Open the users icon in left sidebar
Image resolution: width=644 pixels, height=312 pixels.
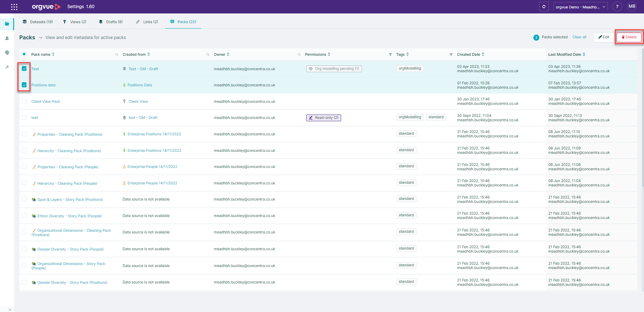tap(7, 38)
